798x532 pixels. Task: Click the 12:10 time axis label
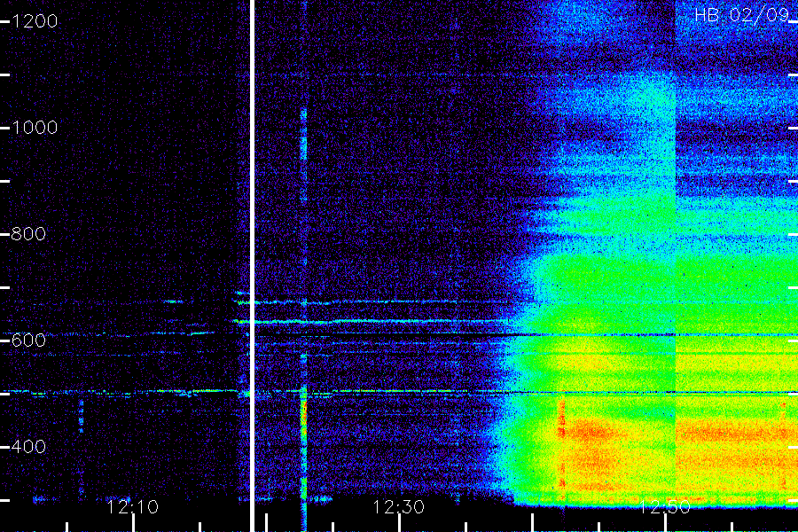tap(133, 507)
